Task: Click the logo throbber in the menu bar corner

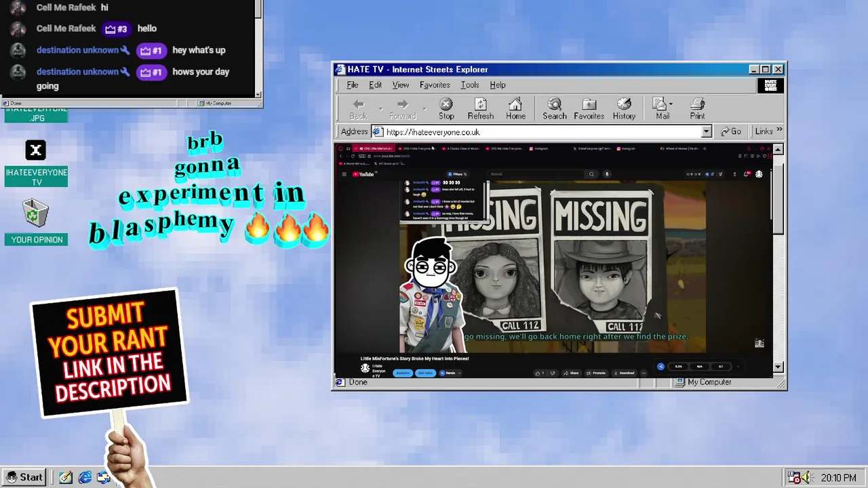Action: [x=771, y=85]
